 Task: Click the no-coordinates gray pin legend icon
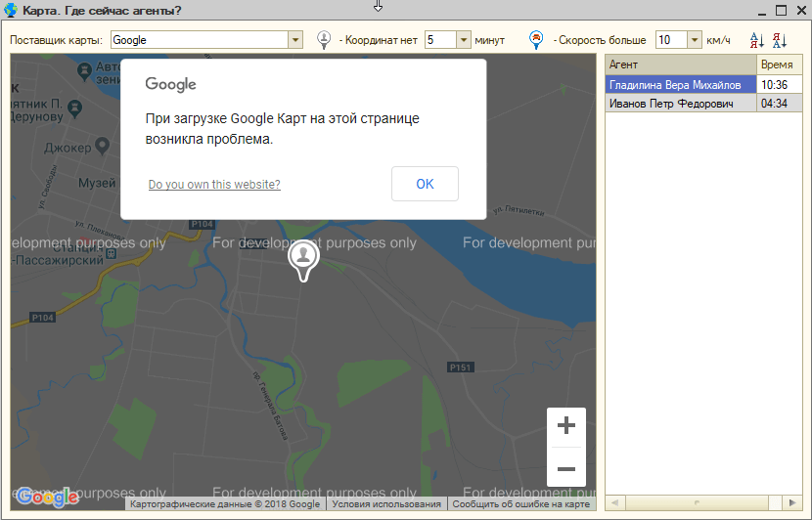click(324, 40)
